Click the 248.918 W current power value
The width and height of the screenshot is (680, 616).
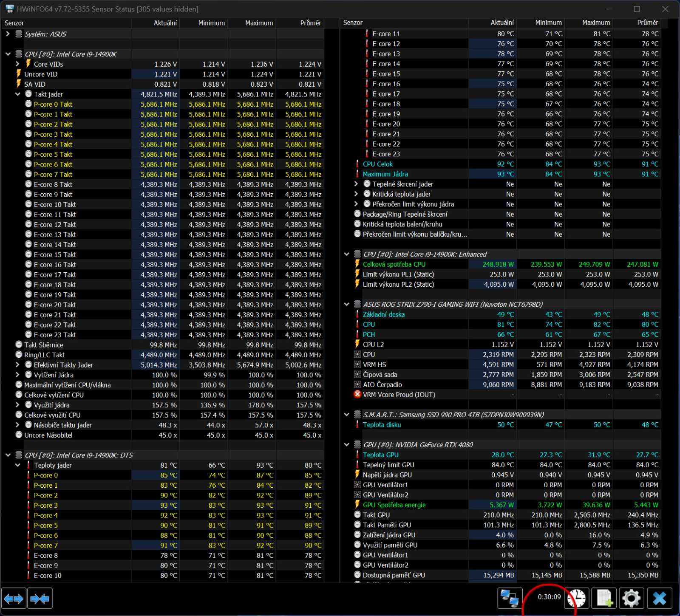[498, 264]
